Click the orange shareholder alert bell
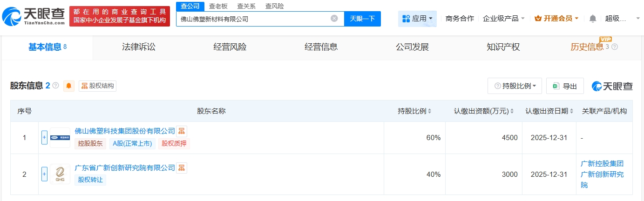This screenshot has width=644, height=201. coord(69,86)
